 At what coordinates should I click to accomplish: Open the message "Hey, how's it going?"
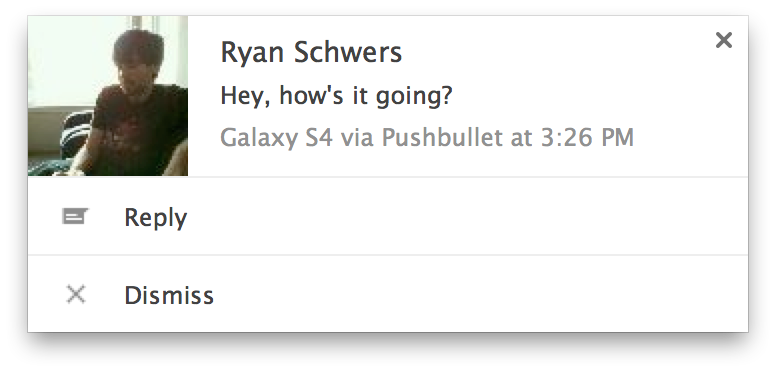coord(336,96)
